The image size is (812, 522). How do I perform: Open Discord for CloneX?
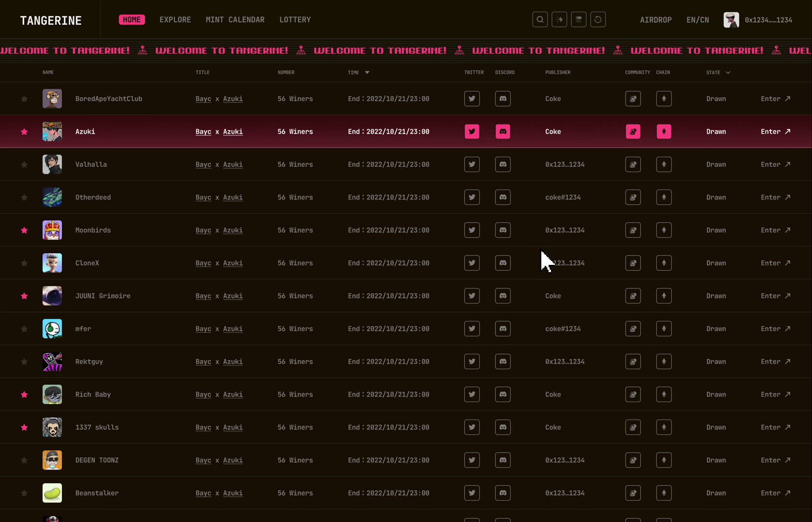[503, 263]
